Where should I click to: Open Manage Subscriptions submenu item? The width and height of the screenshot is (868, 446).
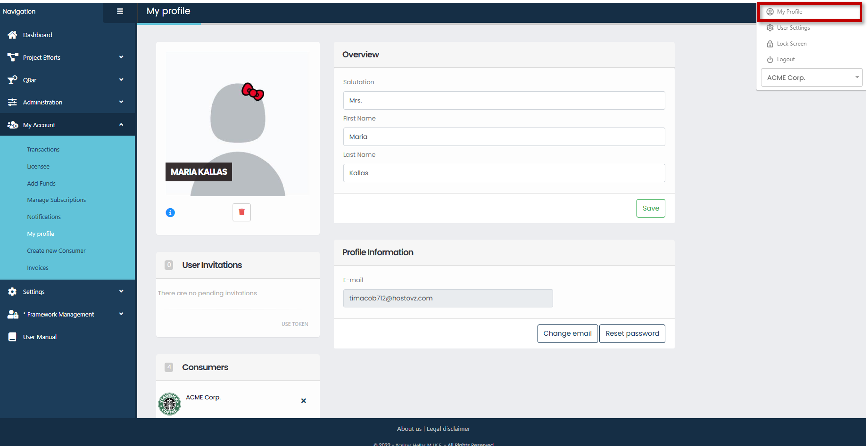[56, 200]
